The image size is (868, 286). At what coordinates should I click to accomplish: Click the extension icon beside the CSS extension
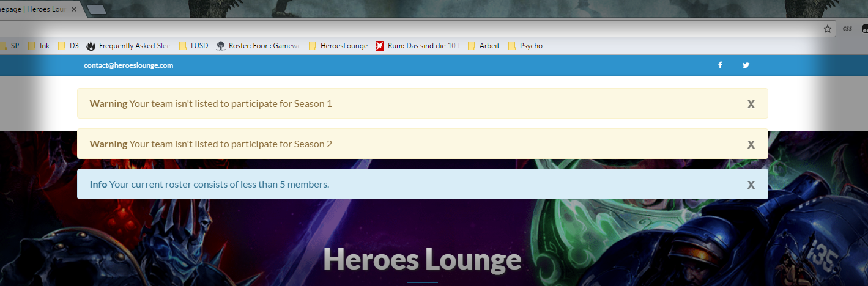(865, 28)
